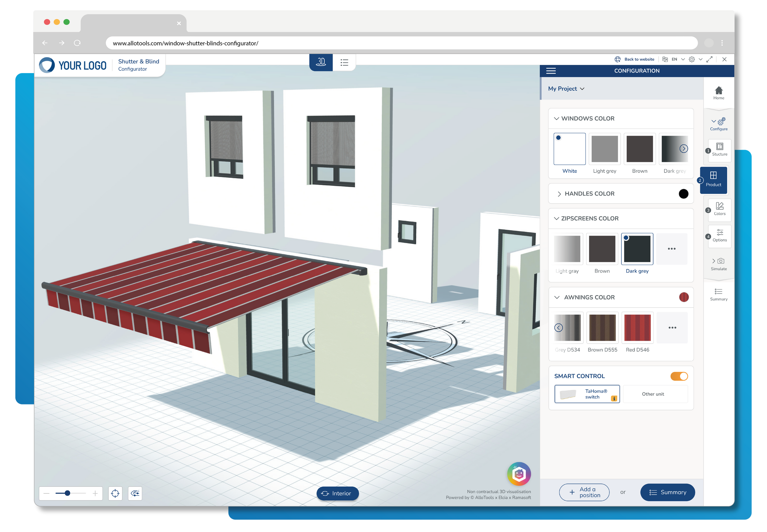
Task: Expand the Handles Color section
Action: click(559, 194)
